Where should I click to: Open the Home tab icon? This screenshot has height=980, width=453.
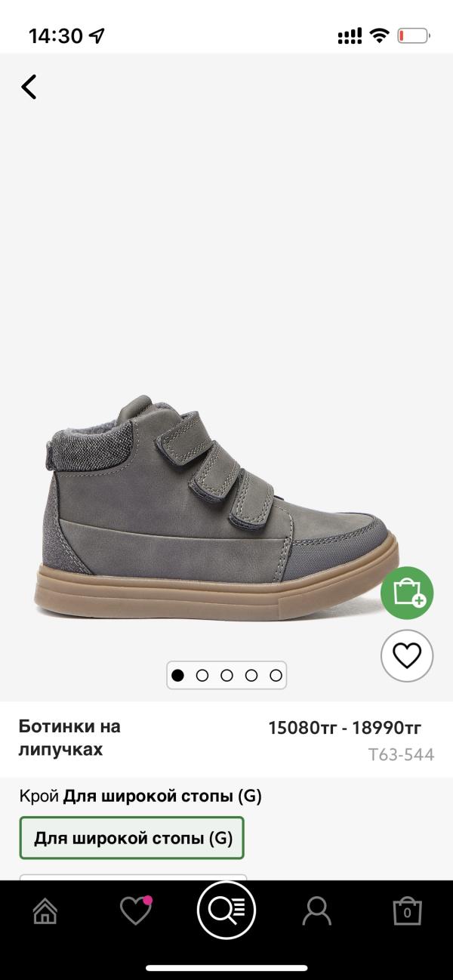point(45,911)
